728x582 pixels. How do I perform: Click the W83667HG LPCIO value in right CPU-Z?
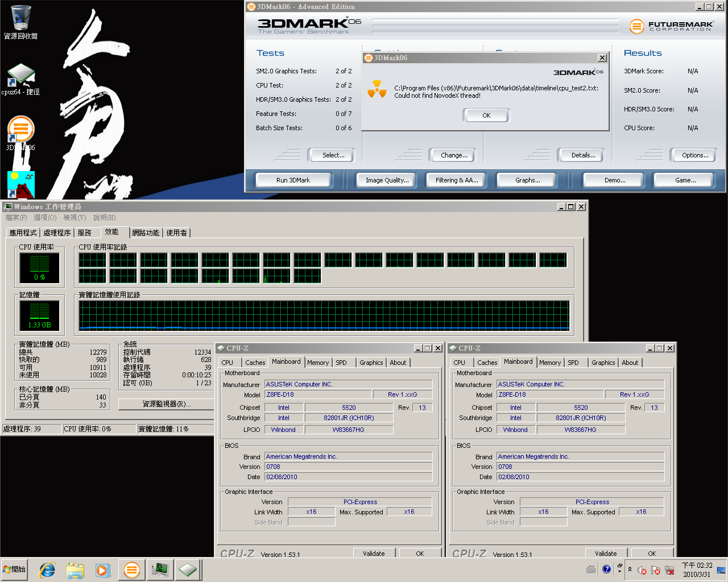[580, 430]
